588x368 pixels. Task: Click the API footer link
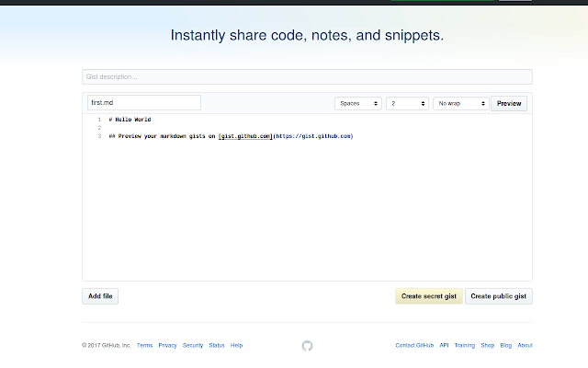[x=444, y=346]
